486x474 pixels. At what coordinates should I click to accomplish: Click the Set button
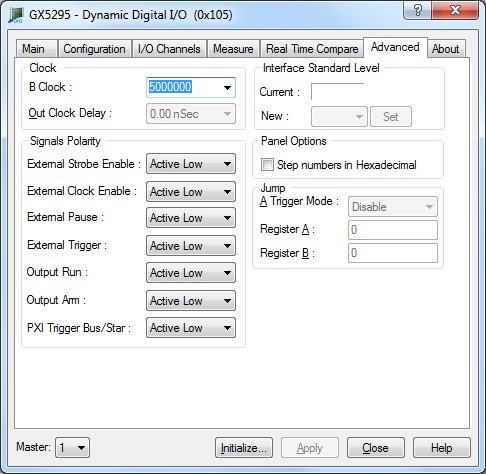(391, 117)
